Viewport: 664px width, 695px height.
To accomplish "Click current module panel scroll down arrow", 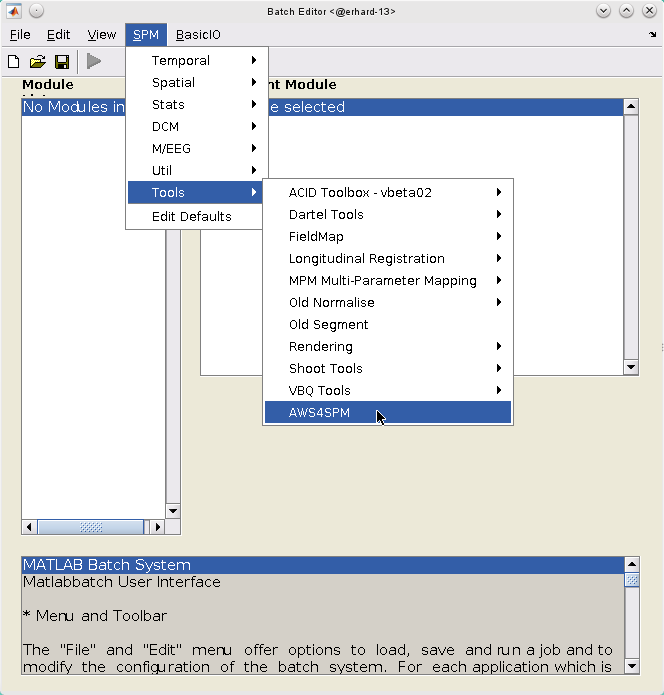I will click(x=631, y=367).
